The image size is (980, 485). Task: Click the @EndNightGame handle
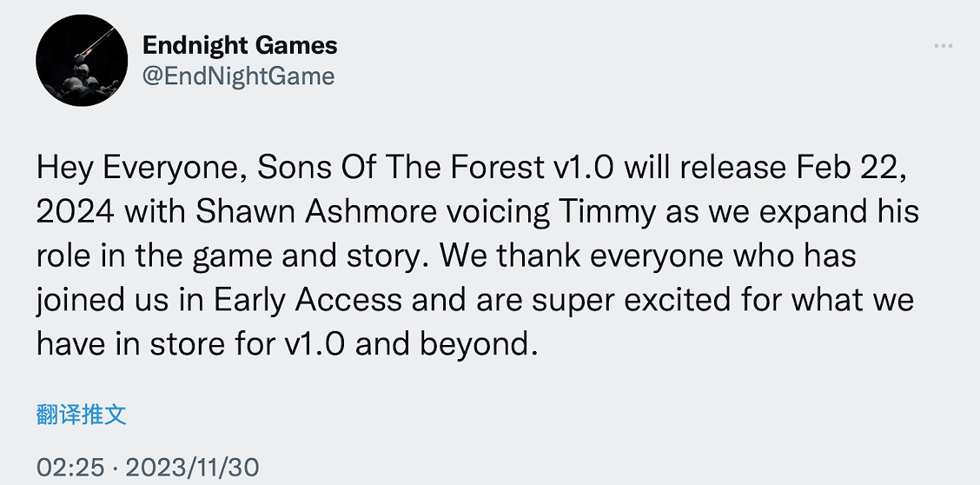pyautogui.click(x=238, y=76)
